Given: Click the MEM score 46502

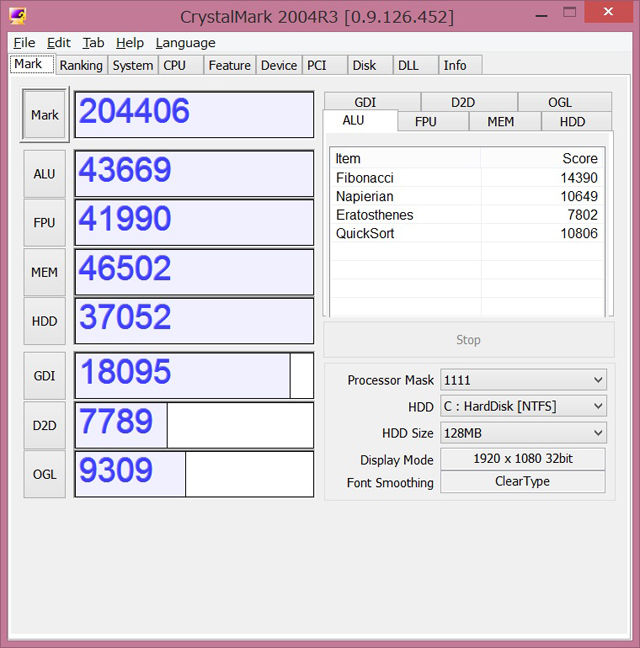Looking at the screenshot, I should (x=194, y=272).
